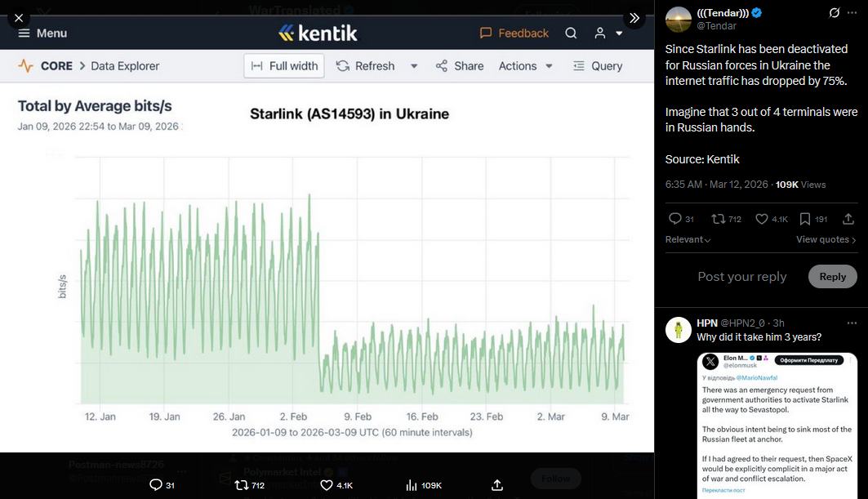Open more options on HPN's reply
This screenshot has width=868, height=499.
(852, 323)
